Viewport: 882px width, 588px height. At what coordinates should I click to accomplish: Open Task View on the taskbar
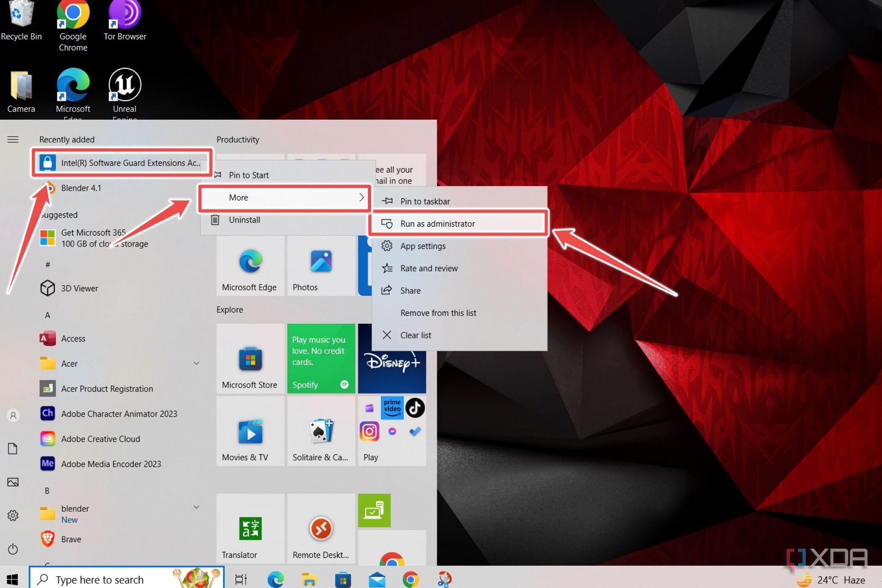[x=241, y=580]
